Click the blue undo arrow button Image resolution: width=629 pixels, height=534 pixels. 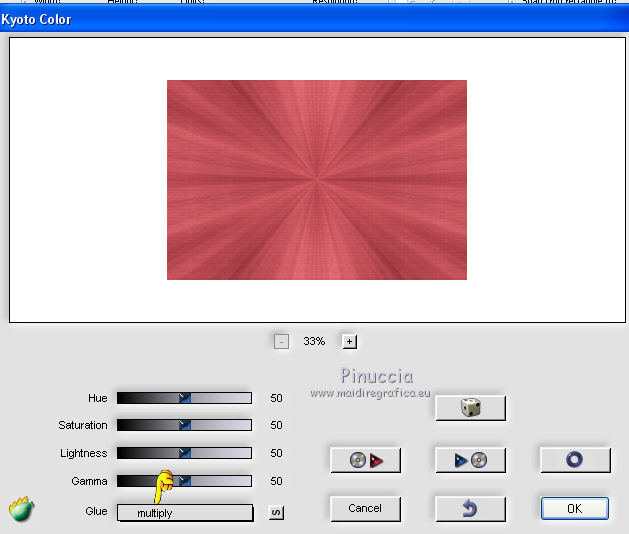click(470, 509)
